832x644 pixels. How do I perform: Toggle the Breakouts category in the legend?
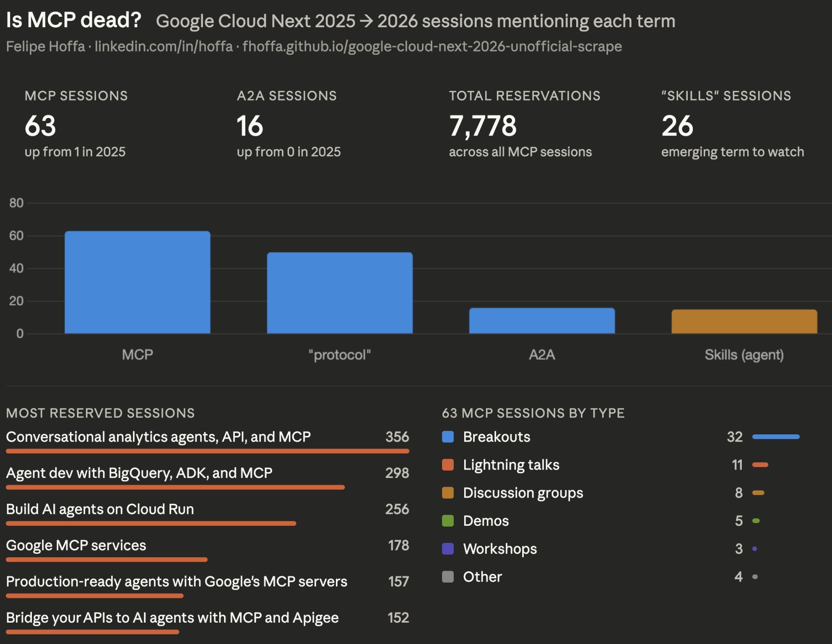pos(496,437)
